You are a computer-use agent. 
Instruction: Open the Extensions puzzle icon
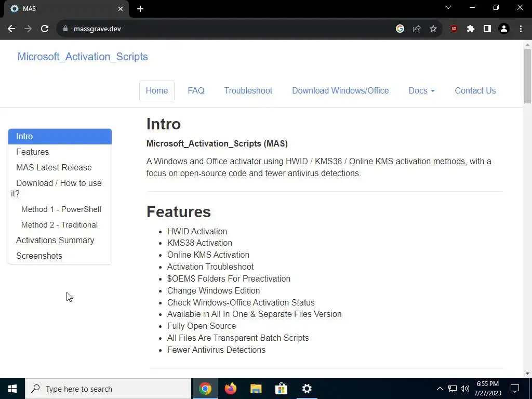point(471,29)
